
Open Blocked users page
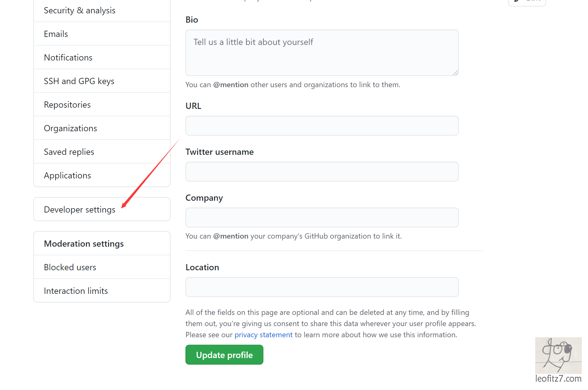70,267
